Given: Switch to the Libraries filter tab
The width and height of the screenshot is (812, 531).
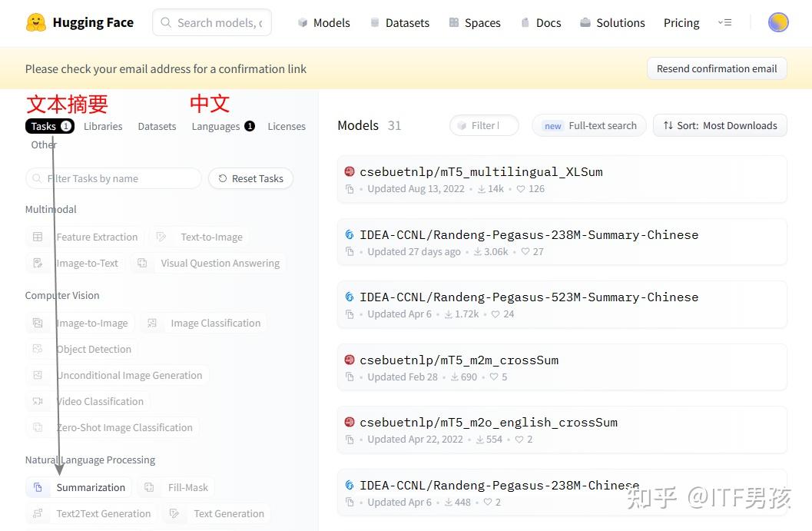Looking at the screenshot, I should tap(103, 126).
